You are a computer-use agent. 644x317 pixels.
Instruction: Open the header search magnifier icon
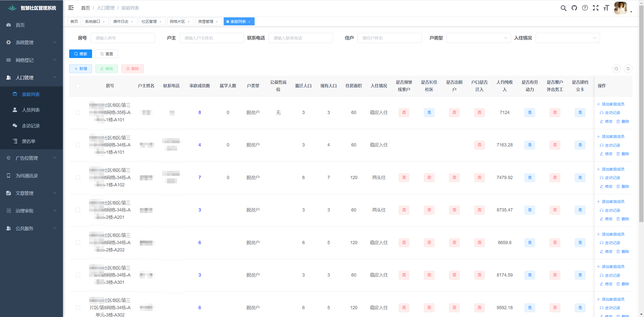(x=563, y=8)
